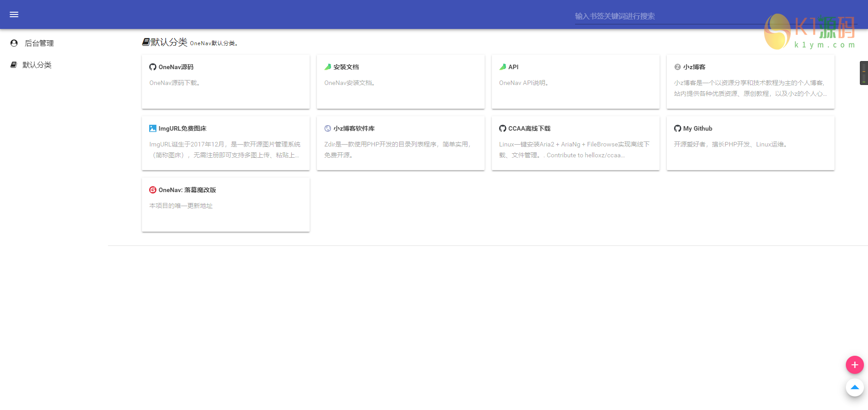
Task: Click the 默认分类 section heading text
Action: coord(169,42)
